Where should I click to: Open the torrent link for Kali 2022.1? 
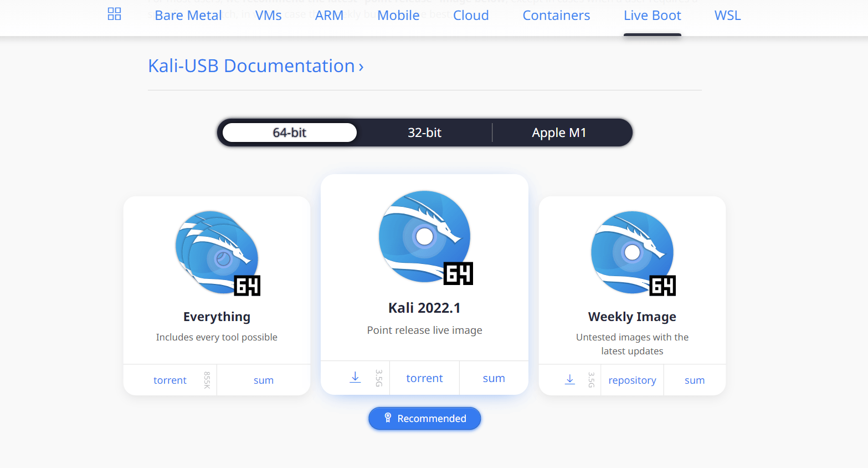click(x=424, y=378)
